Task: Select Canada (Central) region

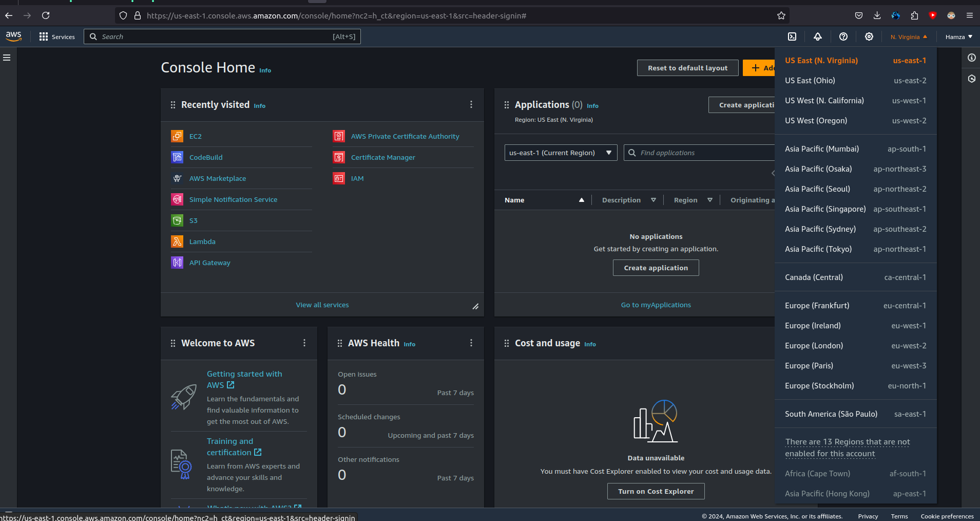Action: pos(856,277)
